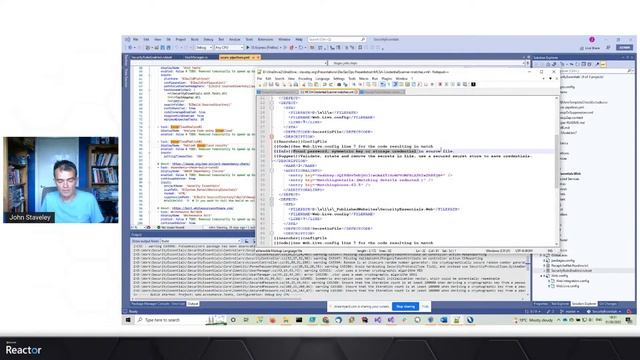
Task: Click Visual Studio search box
Action: 337,40
